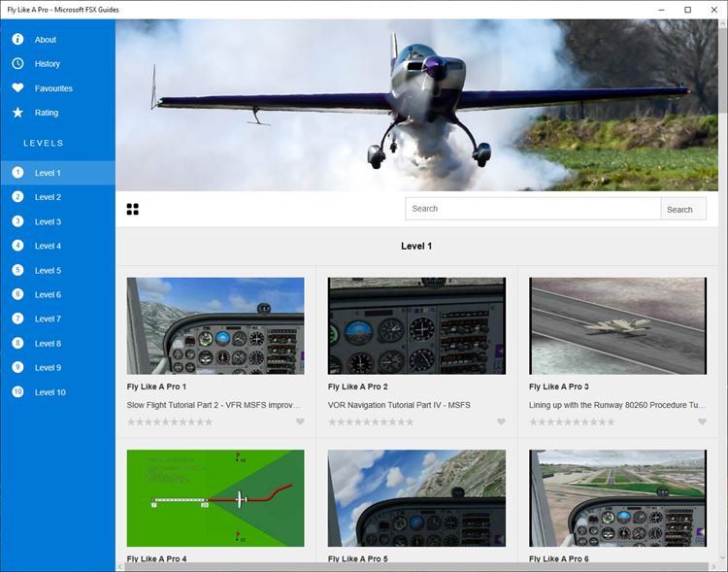Favourite Fly Like A Pro 1 with heart
This screenshot has height=572, width=728.
[300, 421]
